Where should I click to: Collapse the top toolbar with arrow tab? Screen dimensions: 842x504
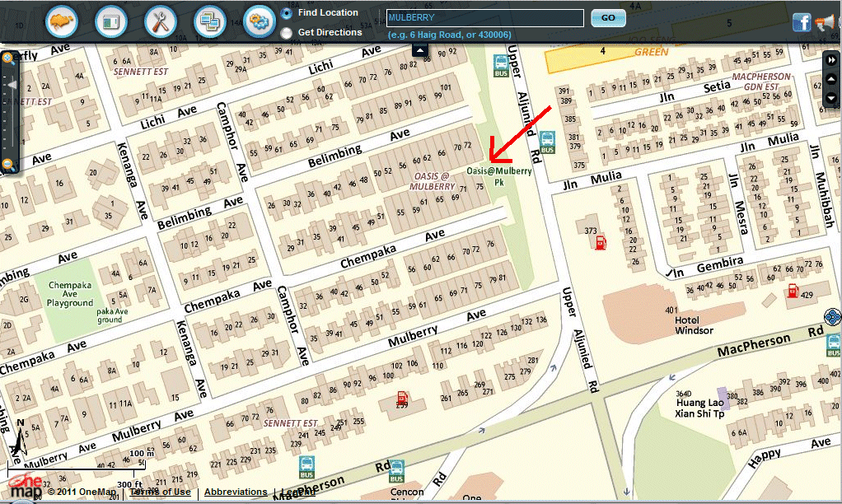pyautogui.click(x=420, y=50)
